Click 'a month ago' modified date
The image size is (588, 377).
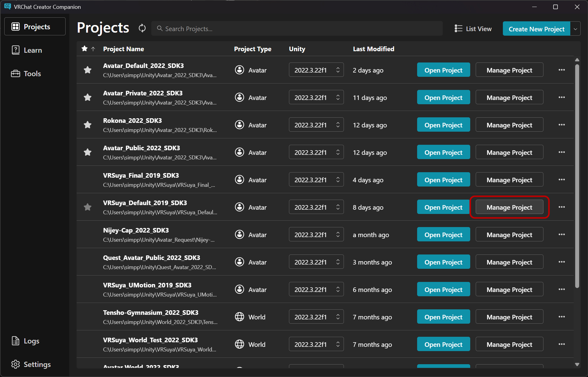pos(371,235)
